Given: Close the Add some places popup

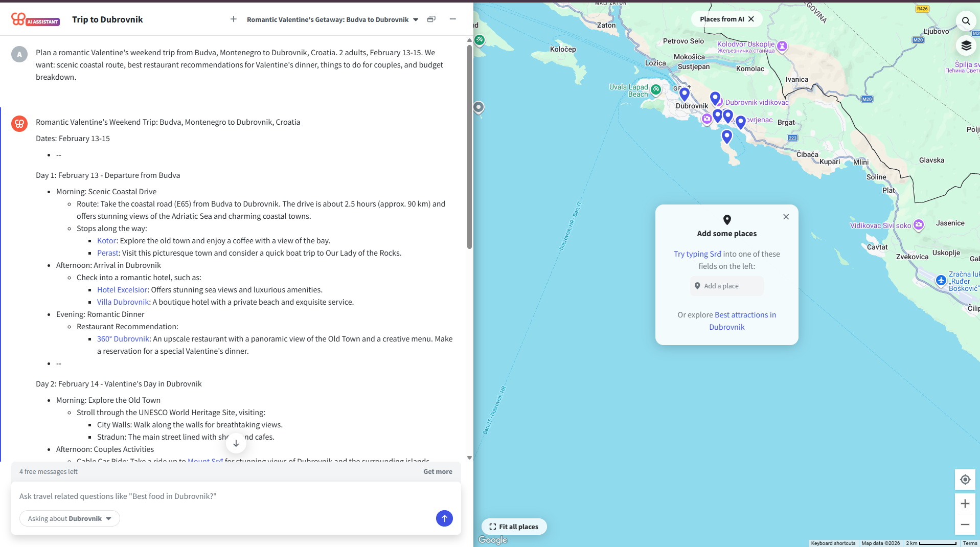Looking at the screenshot, I should click(786, 217).
